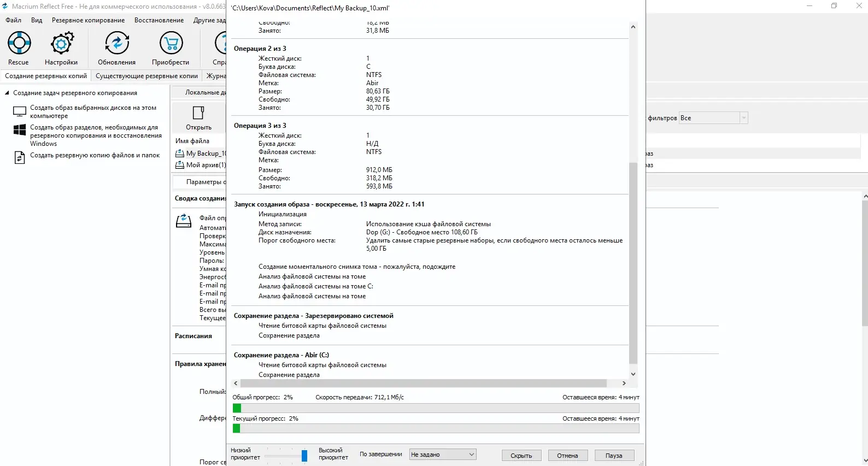Click the size value '80,63 ГБ'
Viewport: 868px width, 466px height.
pos(378,91)
